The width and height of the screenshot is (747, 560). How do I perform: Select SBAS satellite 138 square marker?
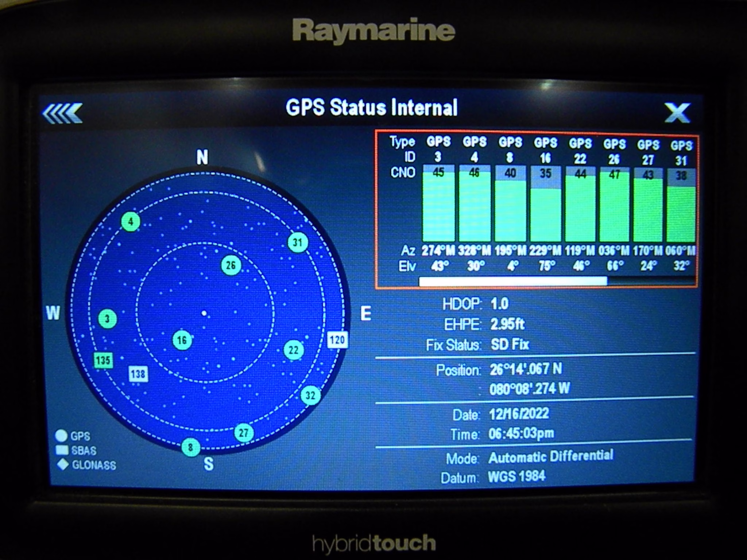138,374
